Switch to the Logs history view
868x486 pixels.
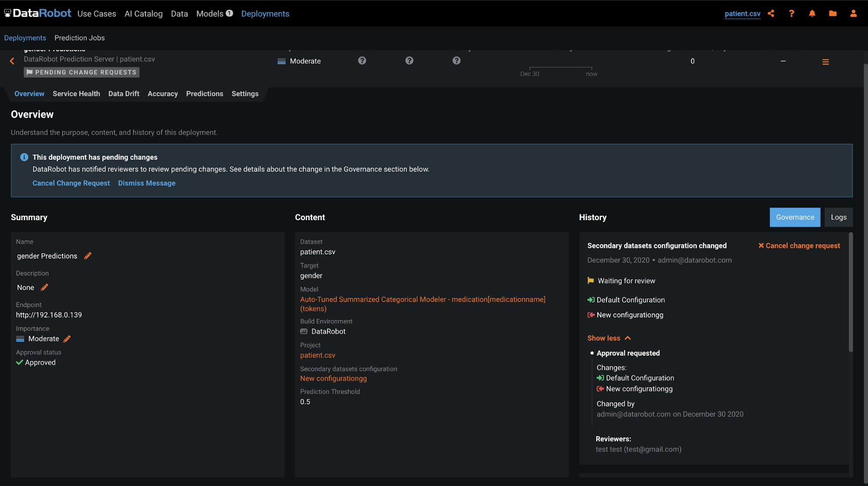pos(838,217)
